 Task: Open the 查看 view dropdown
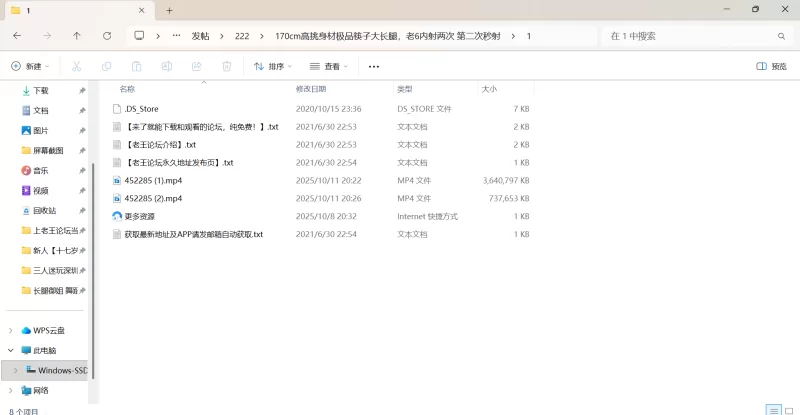(329, 66)
